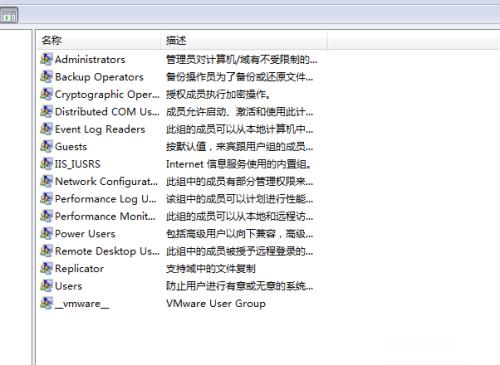
Task: Click the Event Log Readers group icon
Action: click(x=46, y=129)
